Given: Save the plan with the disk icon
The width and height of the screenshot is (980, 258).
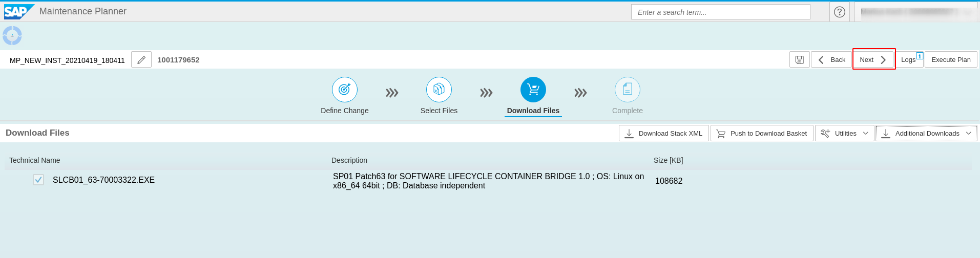Looking at the screenshot, I should 800,60.
